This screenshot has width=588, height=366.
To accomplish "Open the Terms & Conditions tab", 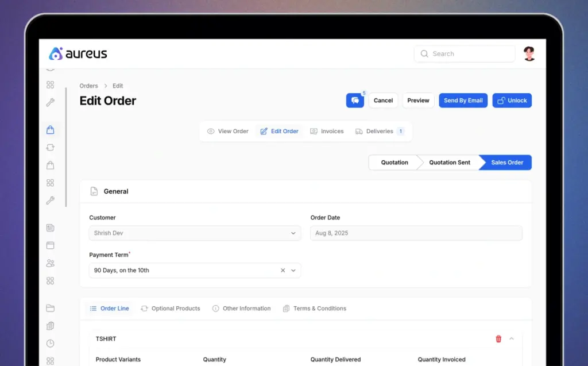I will coord(314,309).
